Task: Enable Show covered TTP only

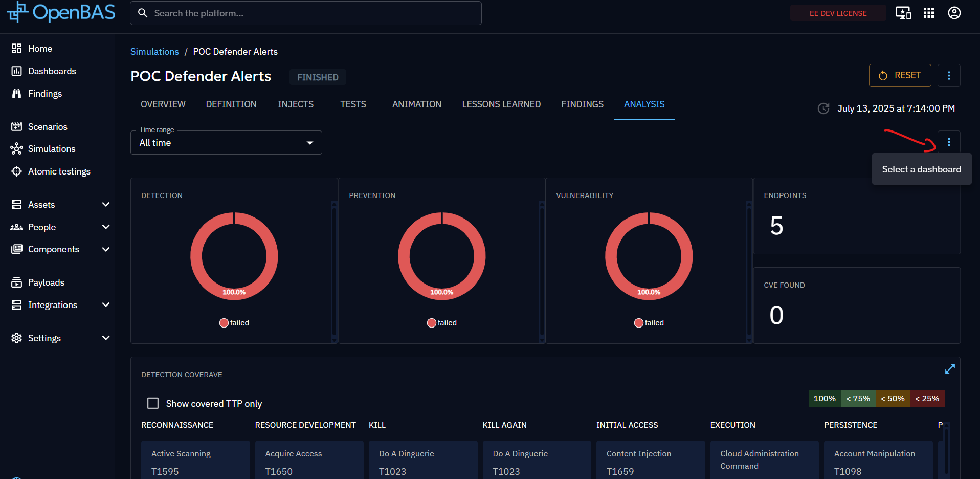Action: (152, 403)
